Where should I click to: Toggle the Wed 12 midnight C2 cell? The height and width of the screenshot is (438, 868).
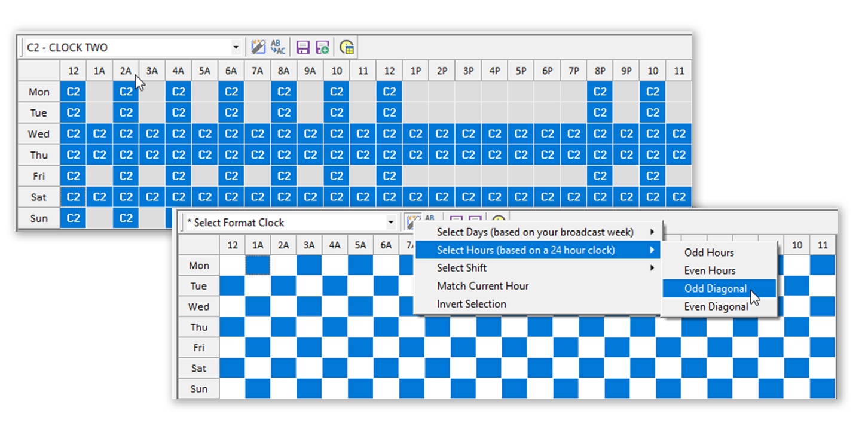[73, 134]
